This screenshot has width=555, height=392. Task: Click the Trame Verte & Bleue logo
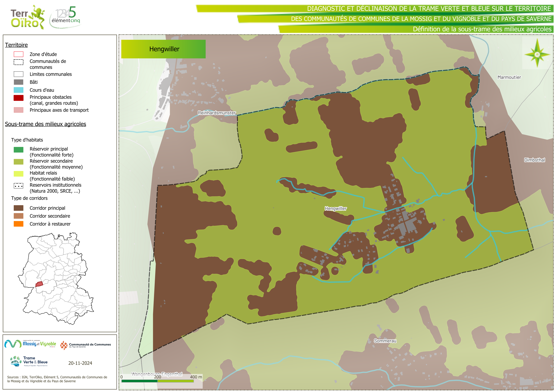tap(29, 361)
